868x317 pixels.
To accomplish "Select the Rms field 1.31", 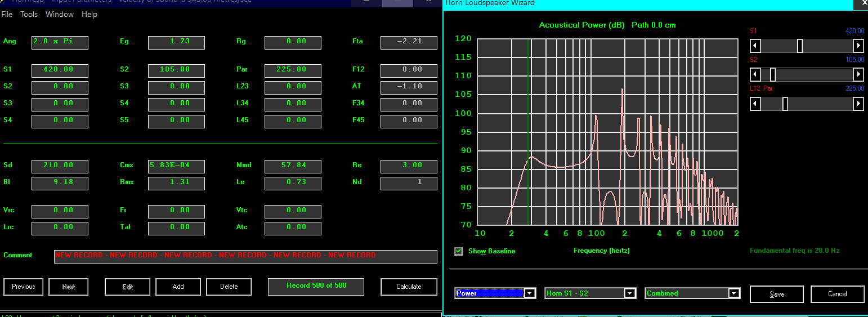I will click(176, 183).
